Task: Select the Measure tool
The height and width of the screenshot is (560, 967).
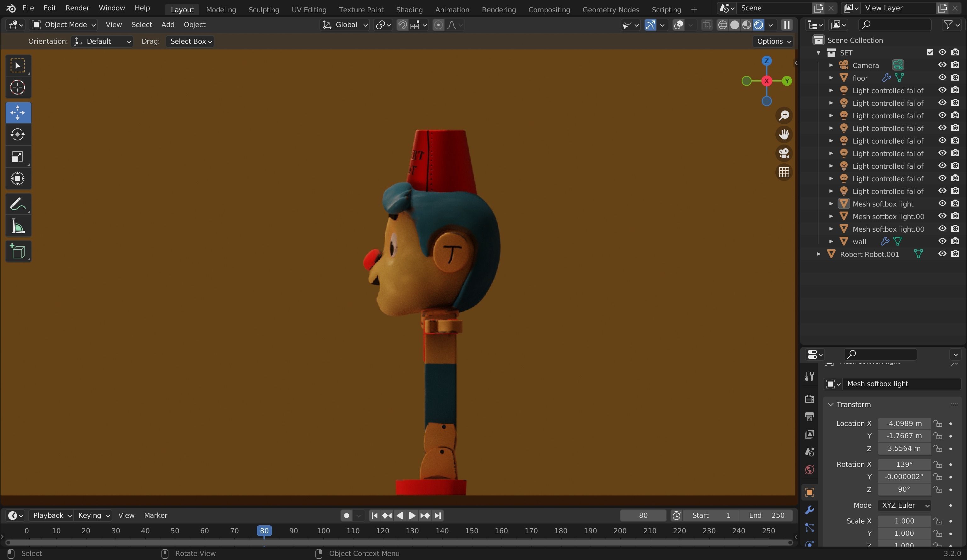Action: click(x=18, y=226)
